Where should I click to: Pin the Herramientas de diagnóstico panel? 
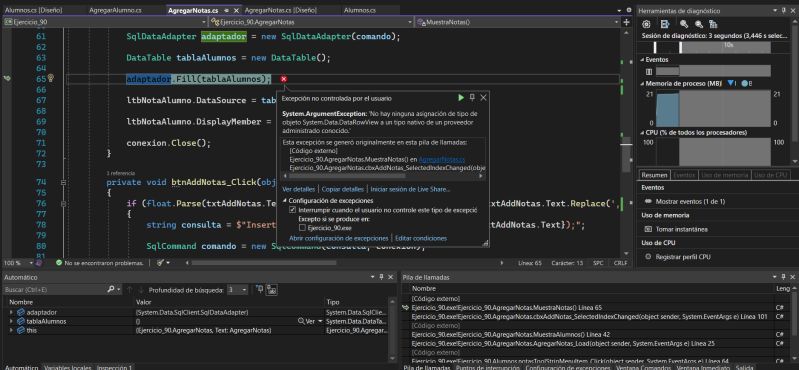(783, 10)
